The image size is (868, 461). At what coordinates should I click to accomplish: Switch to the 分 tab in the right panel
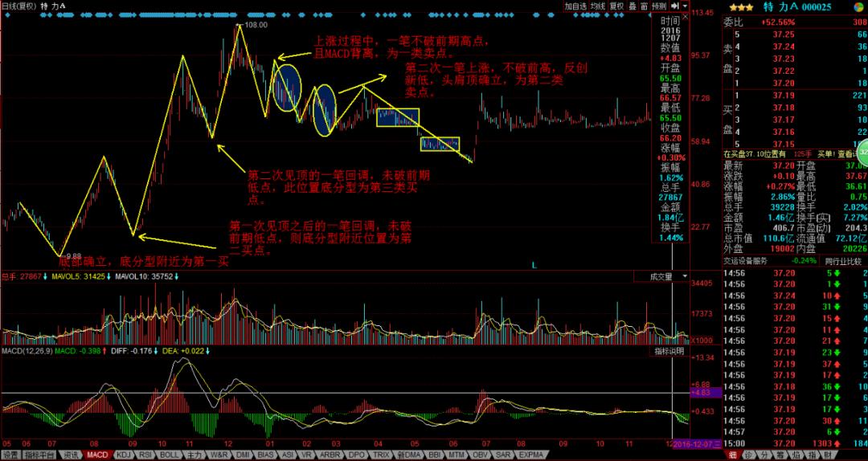click(764, 455)
